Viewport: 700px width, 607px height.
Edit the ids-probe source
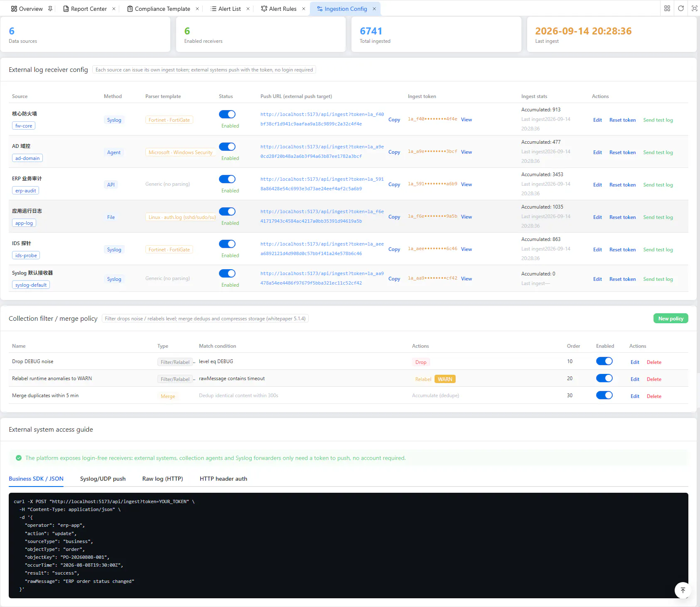coord(597,250)
